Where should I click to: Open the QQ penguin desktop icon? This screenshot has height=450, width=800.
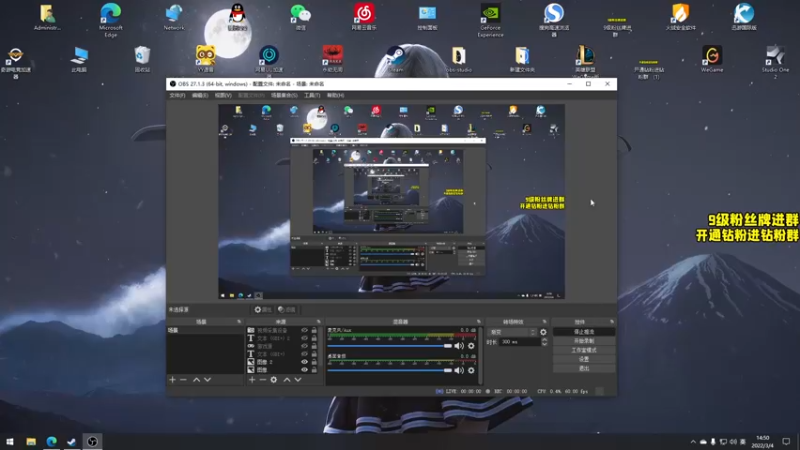[x=237, y=17]
